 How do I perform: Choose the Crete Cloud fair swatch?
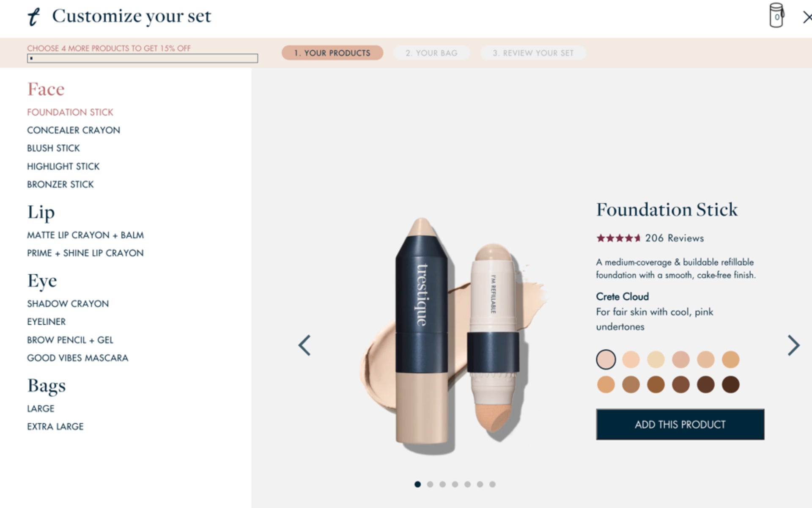(606, 360)
